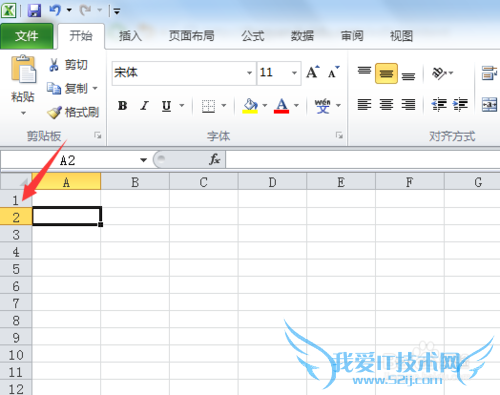Apply yellow fill color with the paint bucket
The width and height of the screenshot is (500, 395).
point(250,106)
